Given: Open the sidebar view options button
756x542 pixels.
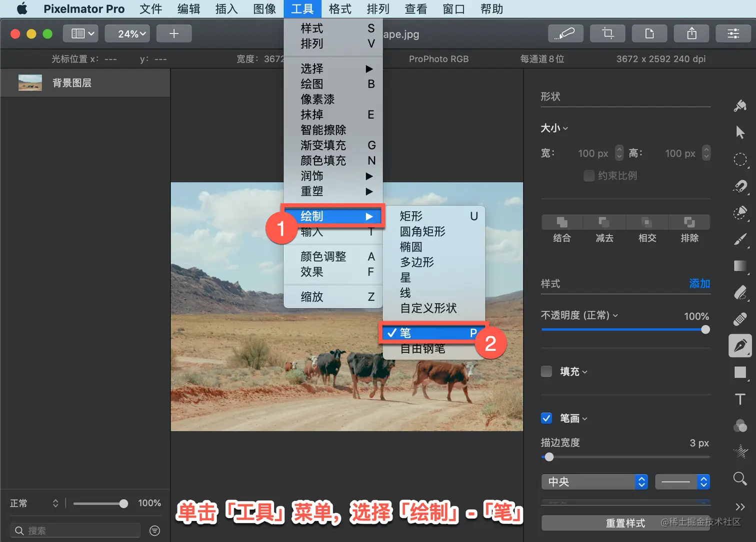Looking at the screenshot, I should tap(80, 34).
